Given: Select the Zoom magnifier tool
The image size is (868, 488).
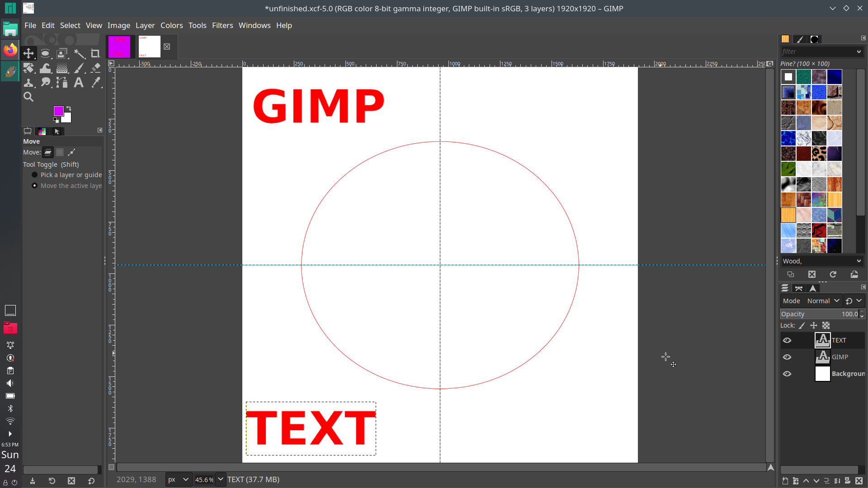Looking at the screenshot, I should (x=28, y=97).
